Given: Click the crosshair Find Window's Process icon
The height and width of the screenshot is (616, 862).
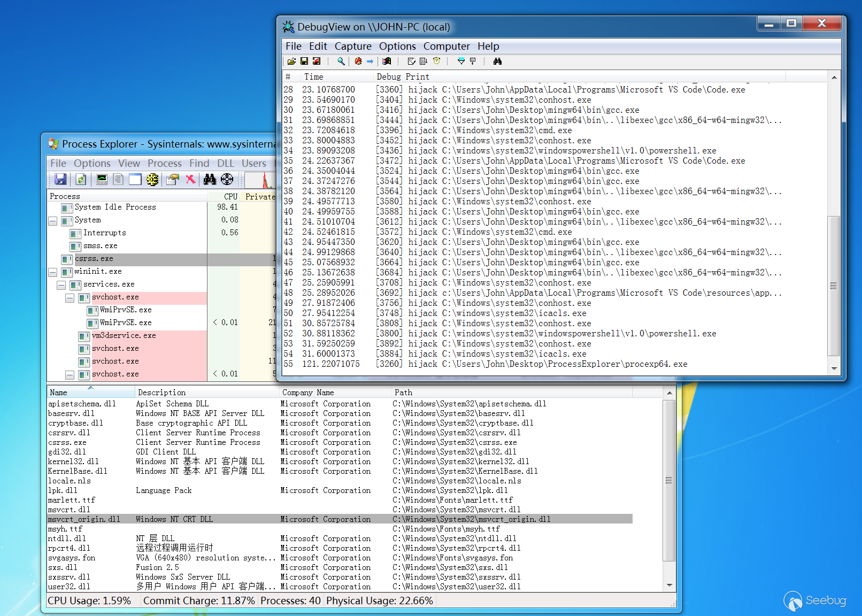Looking at the screenshot, I should [227, 180].
